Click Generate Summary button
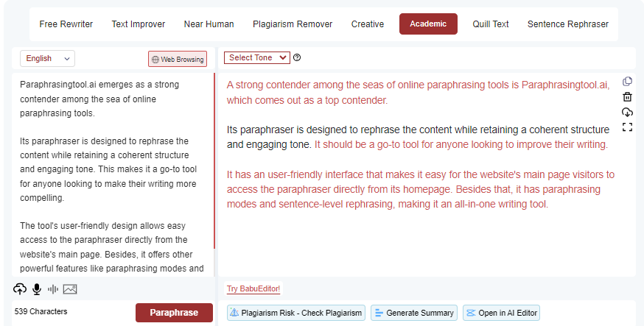Screen dimensions: 644x326 click(414, 313)
